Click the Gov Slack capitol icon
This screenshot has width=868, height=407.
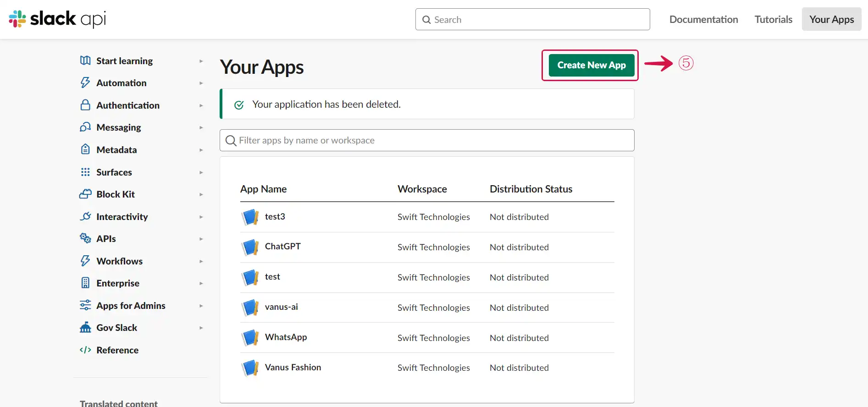(x=85, y=327)
